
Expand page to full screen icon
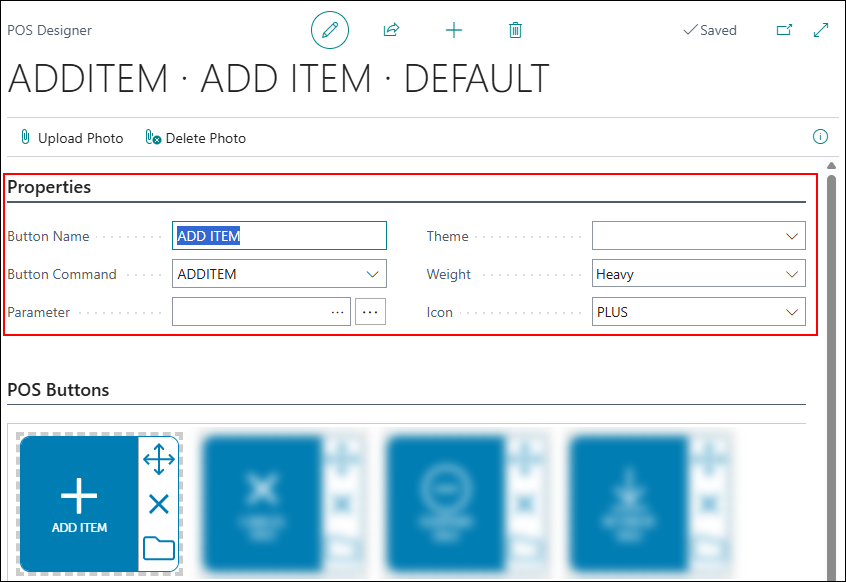pos(821,30)
